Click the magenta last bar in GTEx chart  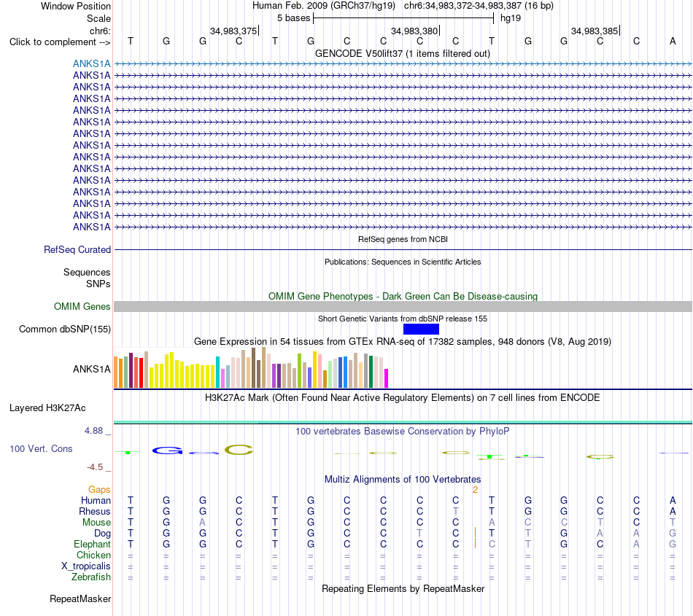(386, 378)
